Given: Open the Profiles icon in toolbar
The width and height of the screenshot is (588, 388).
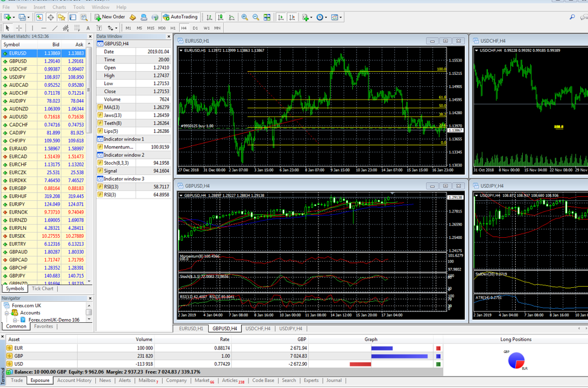Looking at the screenshot, I should click(22, 17).
